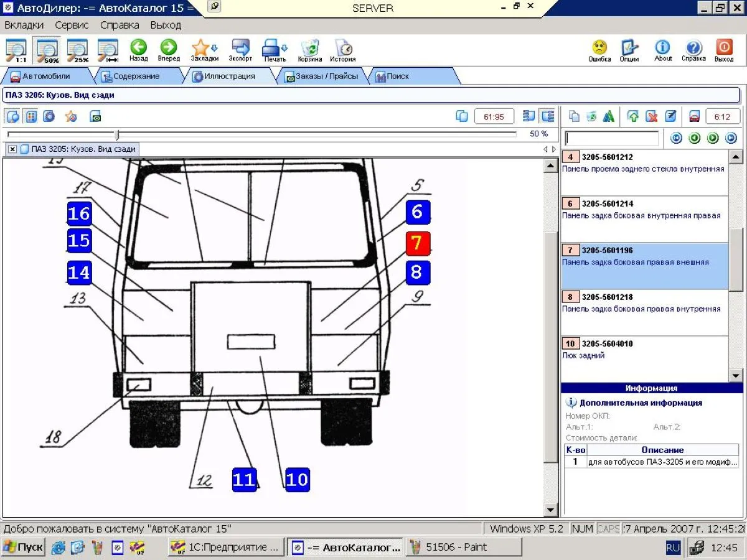Image resolution: width=747 pixels, height=560 pixels.
Task: Open Опции options
Action: pyautogui.click(x=629, y=50)
